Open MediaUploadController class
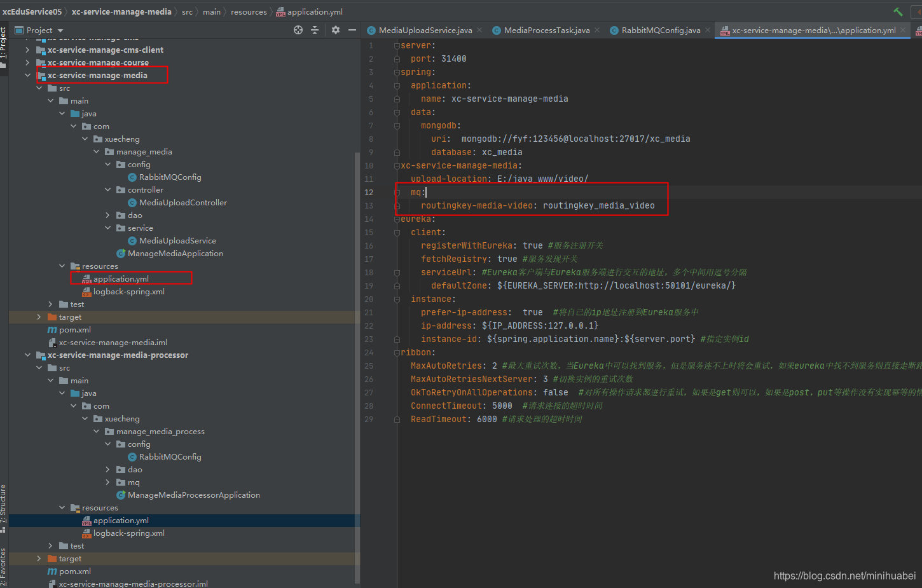The width and height of the screenshot is (922, 588). pos(182,202)
